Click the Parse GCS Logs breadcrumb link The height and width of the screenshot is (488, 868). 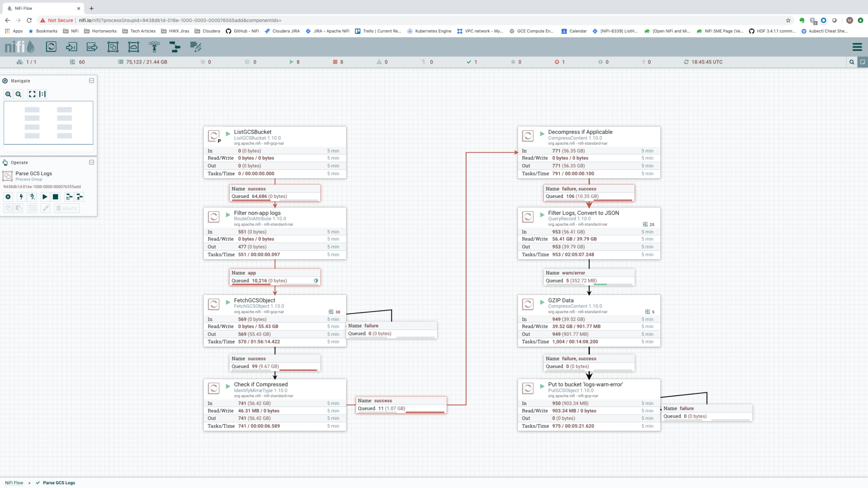tap(58, 482)
